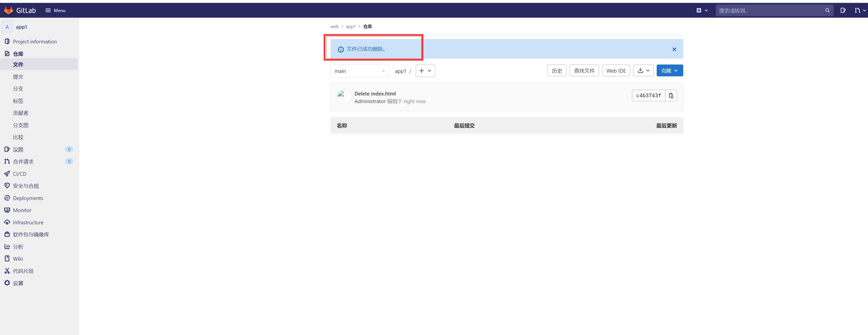Open the create new plus dropdown
This screenshot has height=335, width=868.
tap(702, 11)
